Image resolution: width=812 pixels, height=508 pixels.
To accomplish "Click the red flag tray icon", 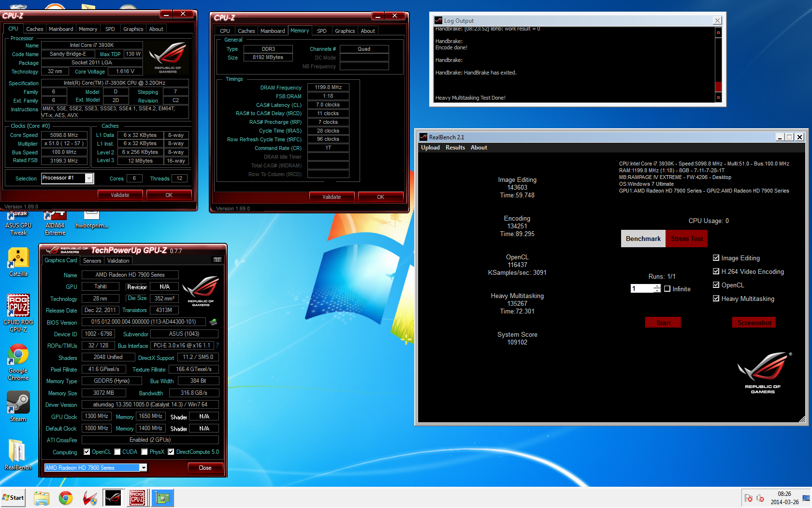I will coord(749,498).
